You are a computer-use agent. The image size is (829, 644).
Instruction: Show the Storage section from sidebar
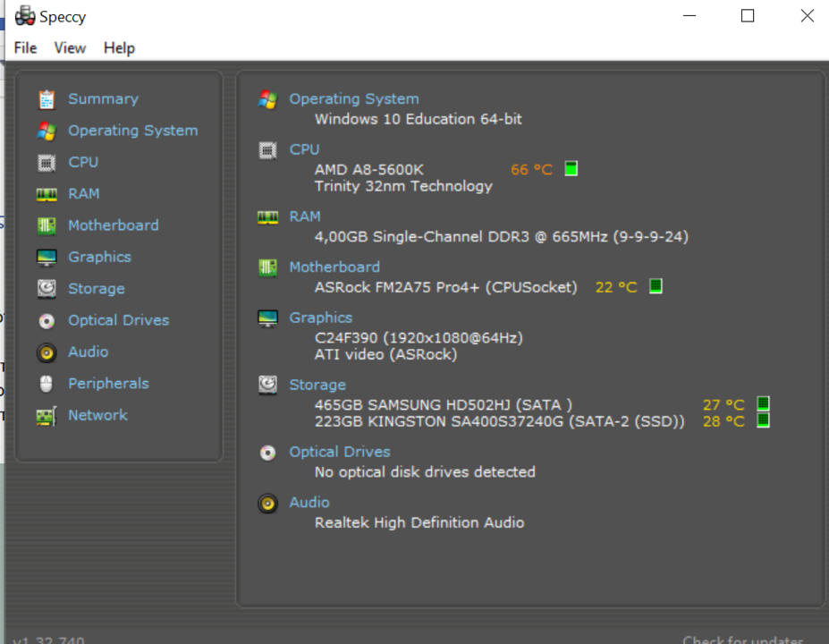[97, 289]
